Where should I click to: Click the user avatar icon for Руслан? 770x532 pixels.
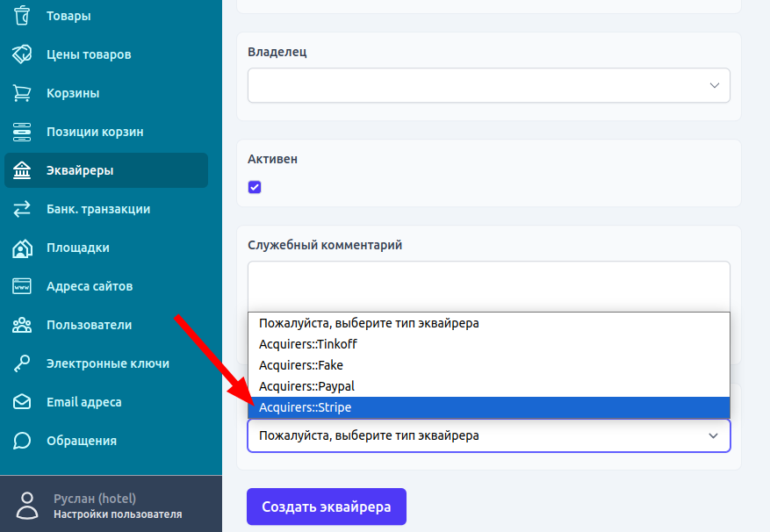point(28,505)
